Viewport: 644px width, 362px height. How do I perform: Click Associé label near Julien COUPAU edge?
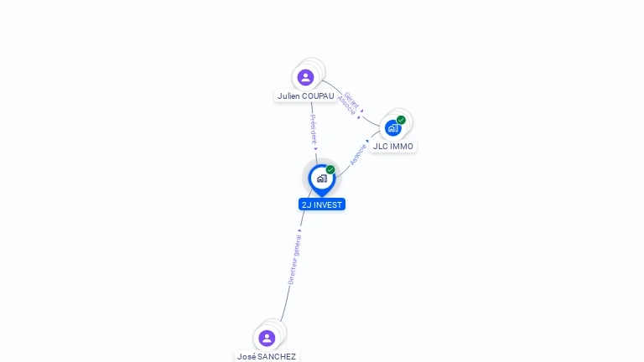point(346,106)
